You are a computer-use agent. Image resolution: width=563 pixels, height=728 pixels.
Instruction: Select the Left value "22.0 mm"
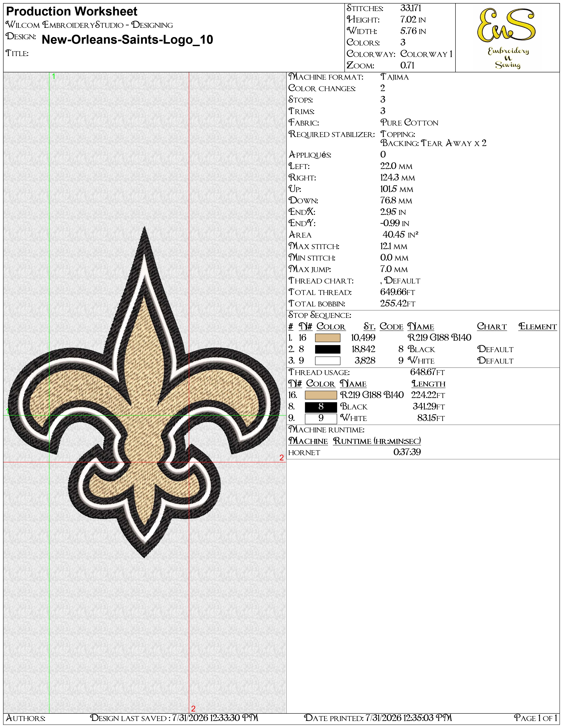tap(396, 166)
